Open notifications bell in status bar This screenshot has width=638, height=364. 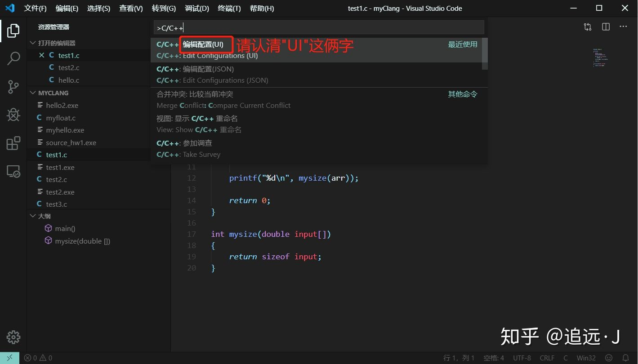coord(625,358)
